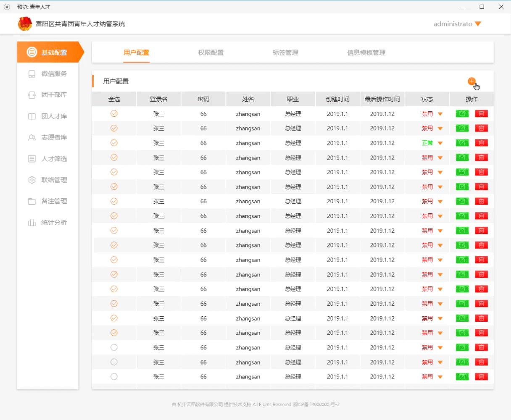Open the 团人才库 sidebar entry

(x=47, y=116)
